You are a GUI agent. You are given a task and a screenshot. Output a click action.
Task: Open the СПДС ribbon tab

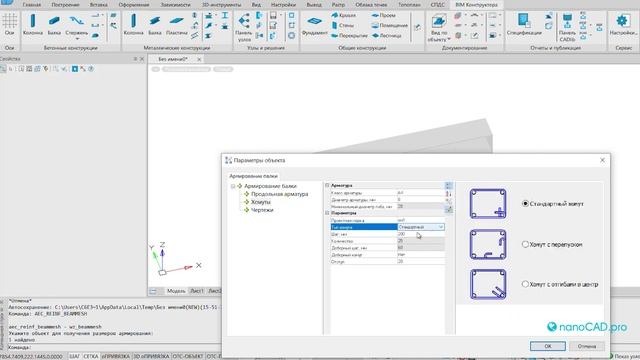click(438, 5)
